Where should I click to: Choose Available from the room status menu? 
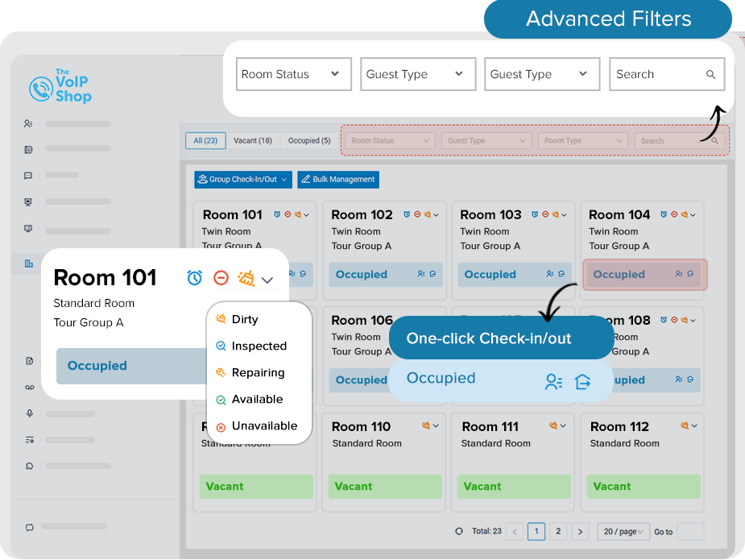(259, 400)
